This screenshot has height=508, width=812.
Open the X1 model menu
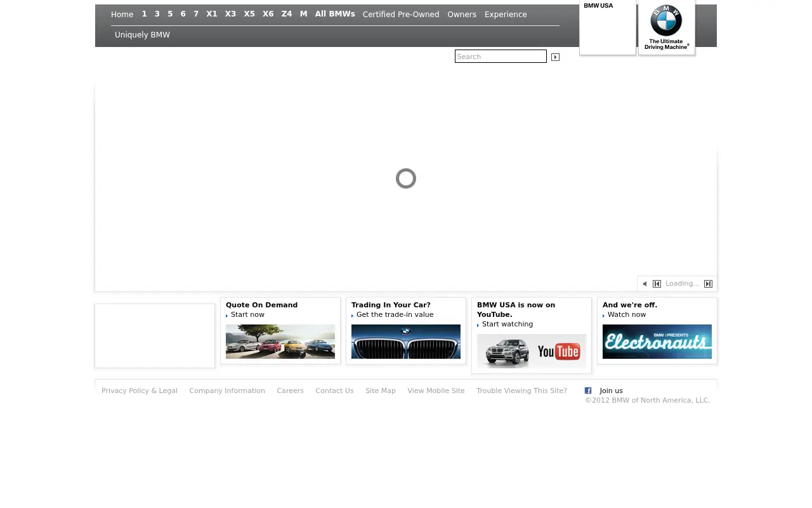212,14
